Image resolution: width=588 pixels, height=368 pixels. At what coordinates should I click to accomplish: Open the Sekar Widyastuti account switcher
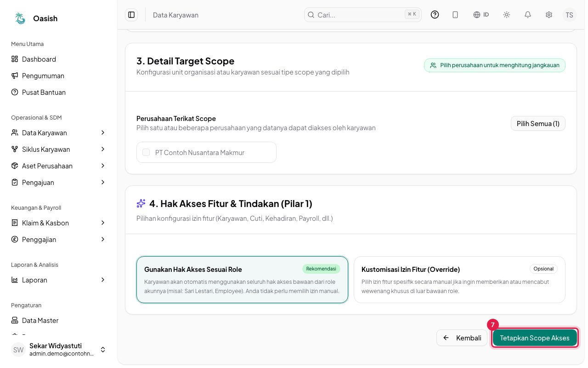pos(59,350)
